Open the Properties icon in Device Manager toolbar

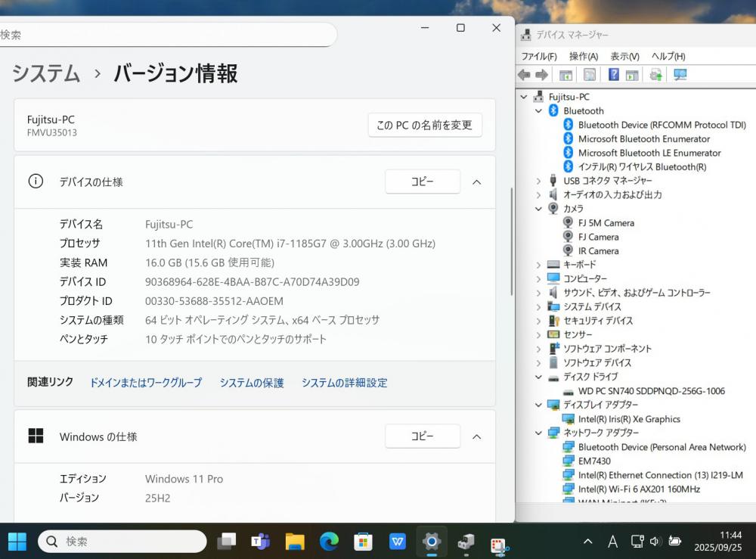(590, 75)
